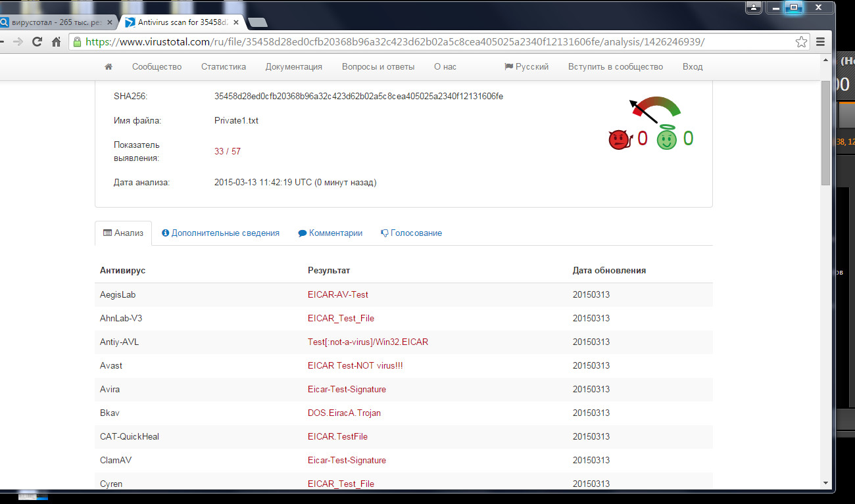Click EICAR_Test_File result in AhnLab-V3 row
The width and height of the screenshot is (855, 504).
pyautogui.click(x=341, y=318)
